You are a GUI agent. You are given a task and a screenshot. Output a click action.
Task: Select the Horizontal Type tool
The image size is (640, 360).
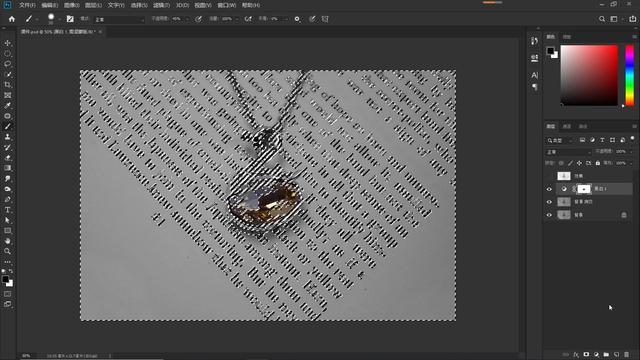(x=7, y=210)
